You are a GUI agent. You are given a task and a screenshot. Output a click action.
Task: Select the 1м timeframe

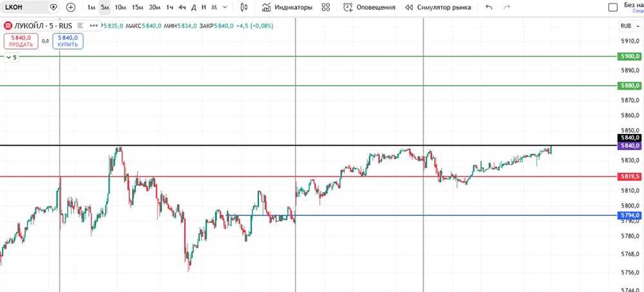(x=91, y=7)
